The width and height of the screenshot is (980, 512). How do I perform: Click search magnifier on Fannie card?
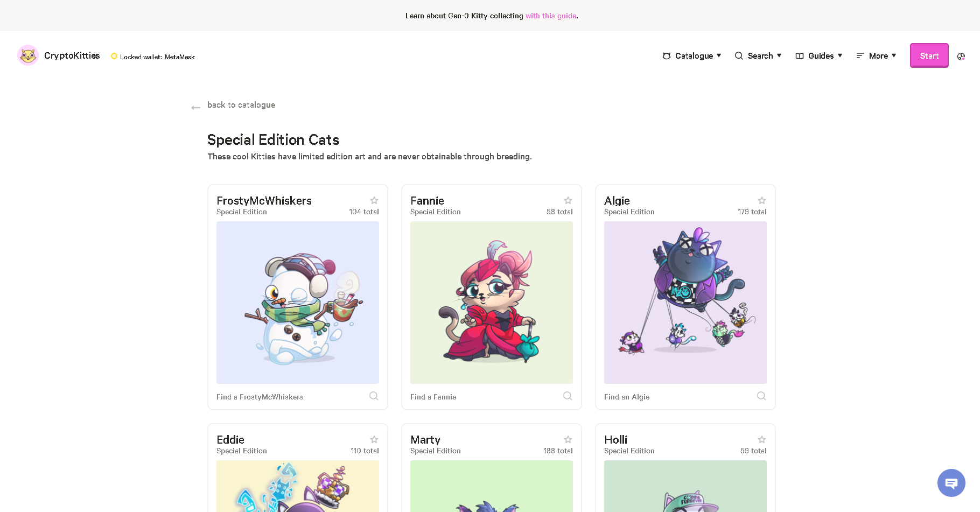point(568,396)
